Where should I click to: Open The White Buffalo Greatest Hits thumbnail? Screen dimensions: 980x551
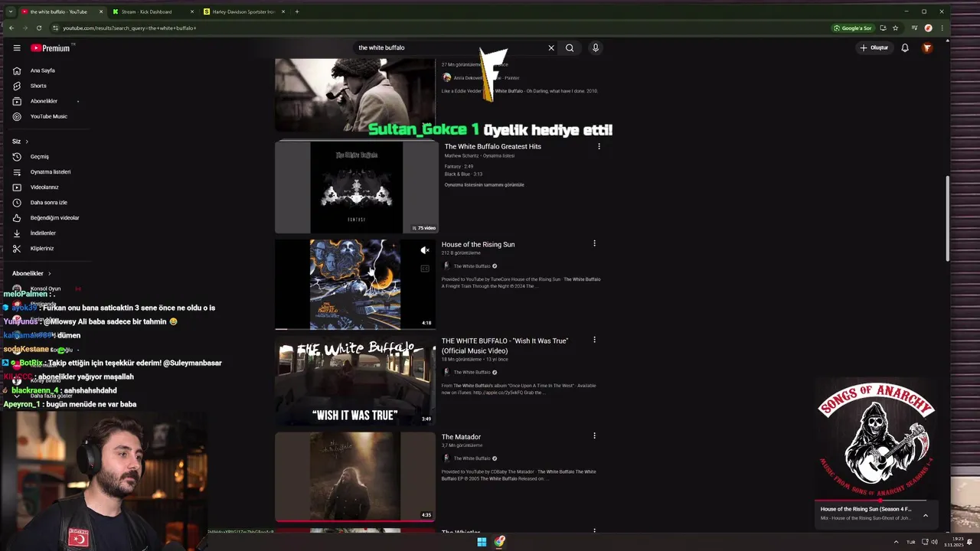pos(356,187)
